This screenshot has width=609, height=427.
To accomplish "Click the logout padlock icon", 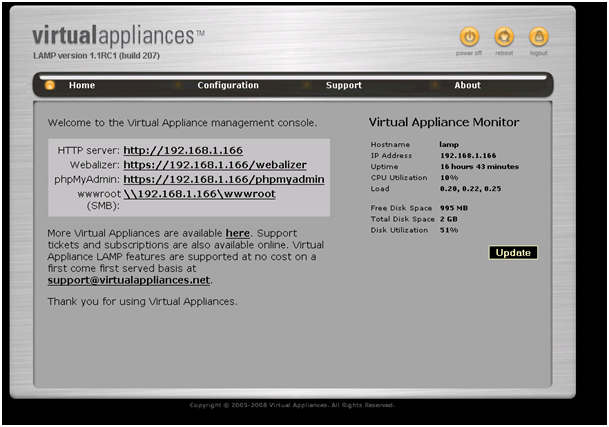I will point(538,37).
